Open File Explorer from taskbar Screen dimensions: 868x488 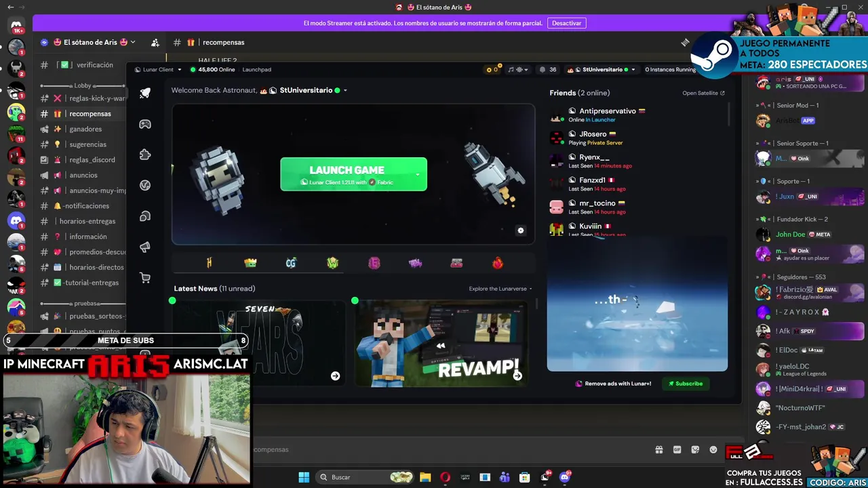click(x=425, y=477)
